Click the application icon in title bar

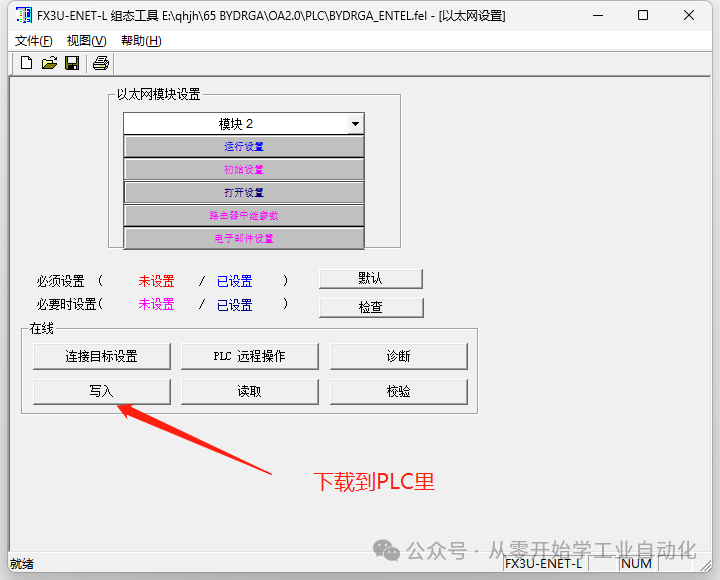pos(24,16)
